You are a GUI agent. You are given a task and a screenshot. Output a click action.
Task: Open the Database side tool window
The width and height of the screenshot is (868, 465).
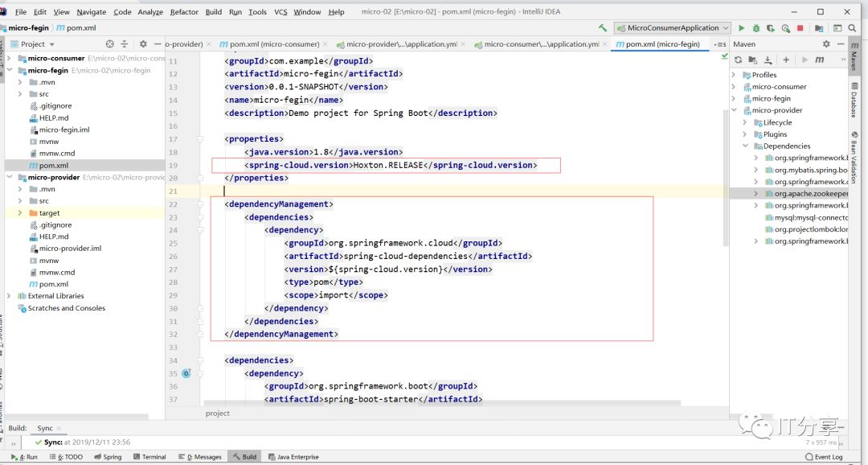coord(854,100)
